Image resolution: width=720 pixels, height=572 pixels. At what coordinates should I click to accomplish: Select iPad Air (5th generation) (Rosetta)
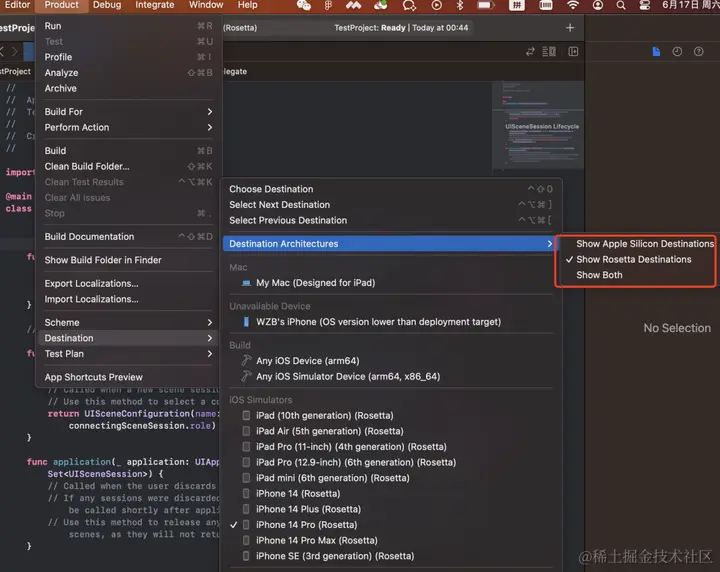point(390,431)
